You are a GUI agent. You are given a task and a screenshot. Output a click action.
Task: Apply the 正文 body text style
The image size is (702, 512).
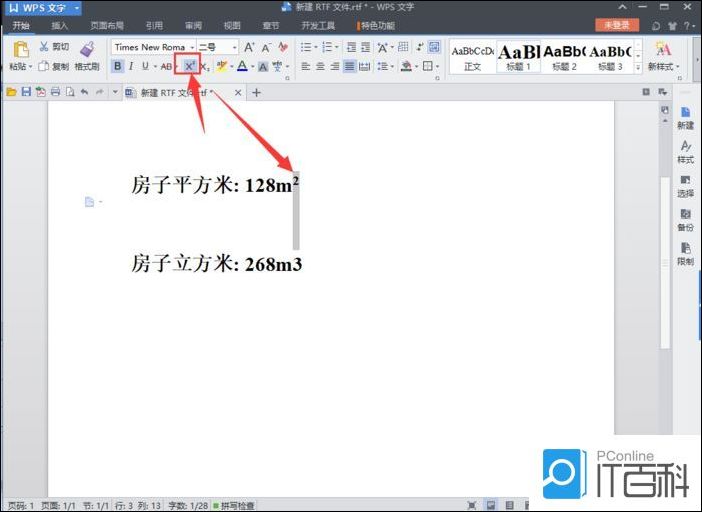pos(472,57)
